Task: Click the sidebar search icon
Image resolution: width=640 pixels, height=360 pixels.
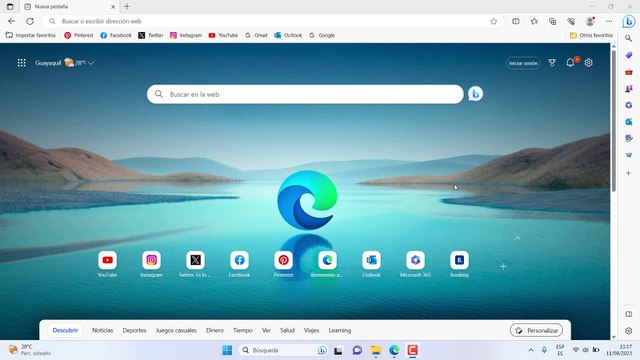Action: [x=629, y=38]
